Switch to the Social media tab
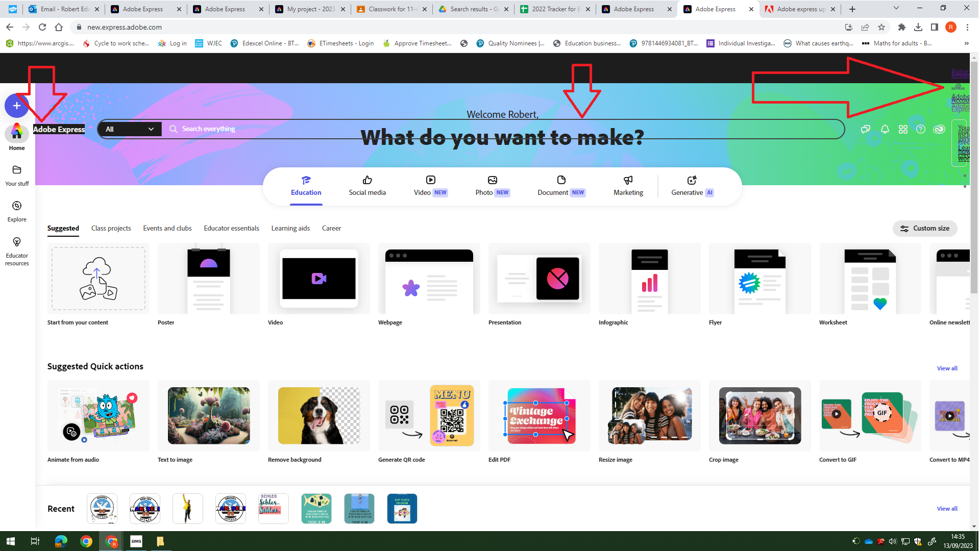Image resolution: width=980 pixels, height=551 pixels. point(367,185)
